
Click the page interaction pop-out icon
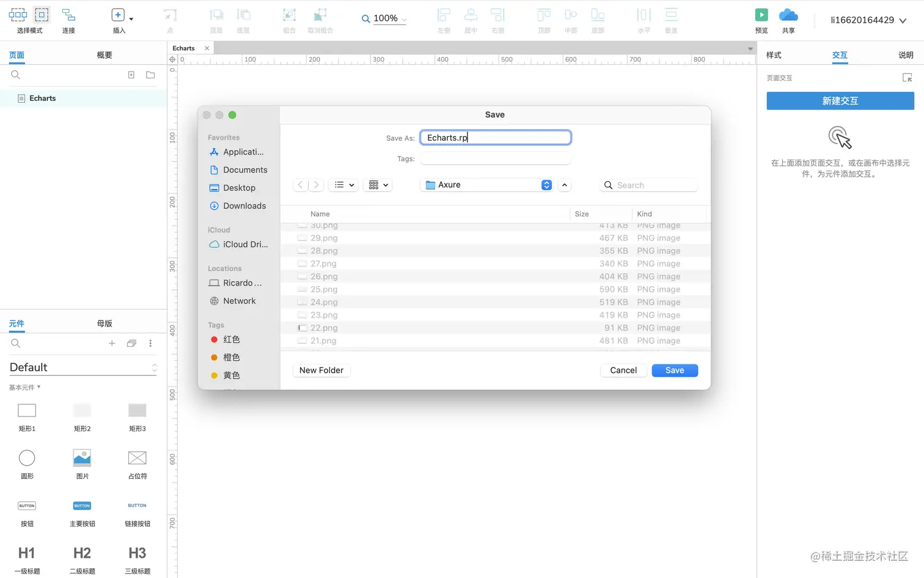pyautogui.click(x=907, y=78)
